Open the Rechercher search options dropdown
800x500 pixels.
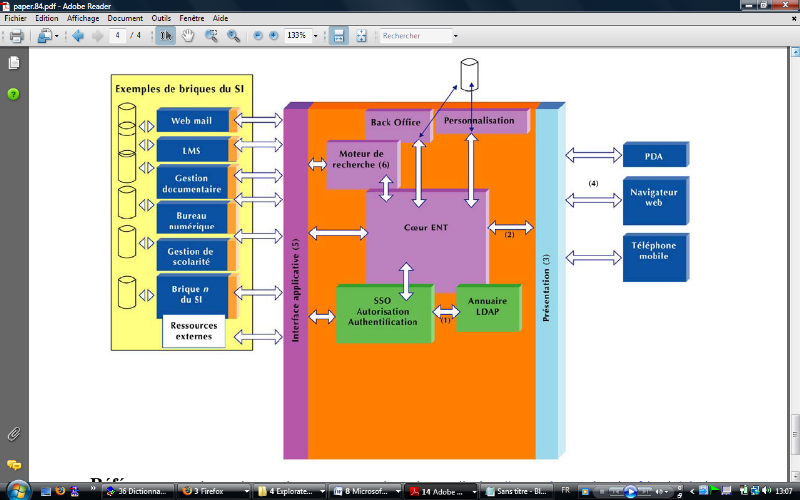455,36
